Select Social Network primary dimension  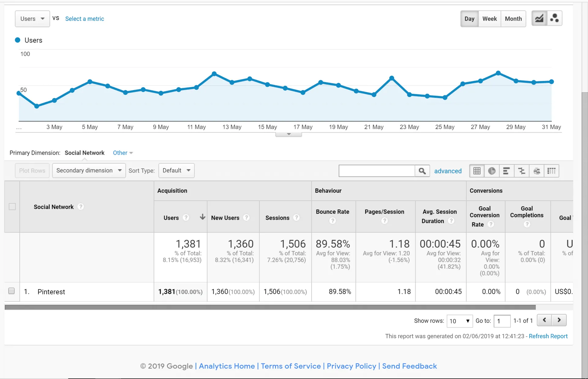[x=85, y=153]
